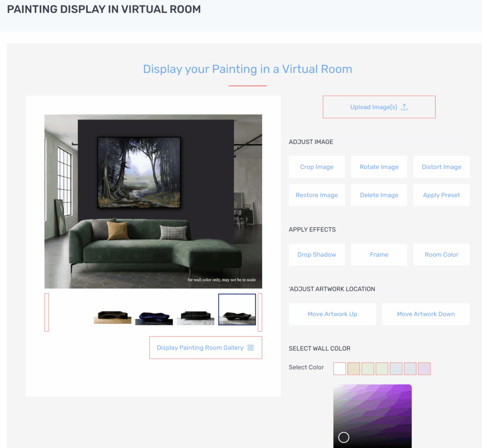The width and height of the screenshot is (482, 448).
Task: Delete the uploaded image
Action: tap(379, 195)
